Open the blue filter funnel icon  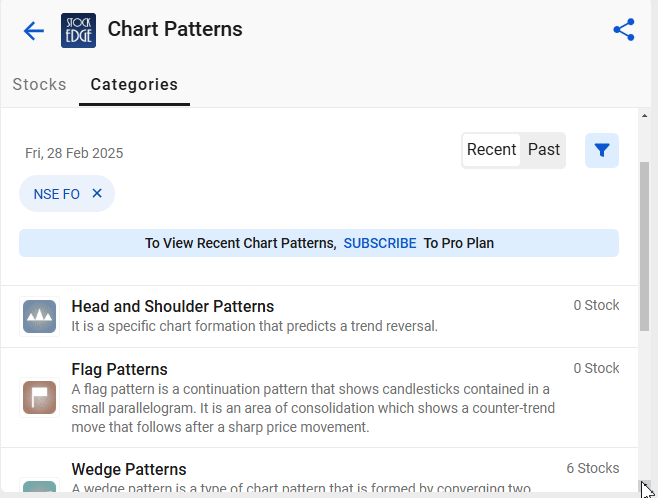(x=602, y=150)
